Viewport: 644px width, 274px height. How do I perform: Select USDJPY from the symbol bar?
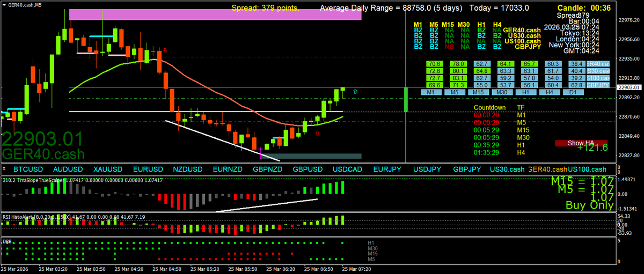pos(427,169)
